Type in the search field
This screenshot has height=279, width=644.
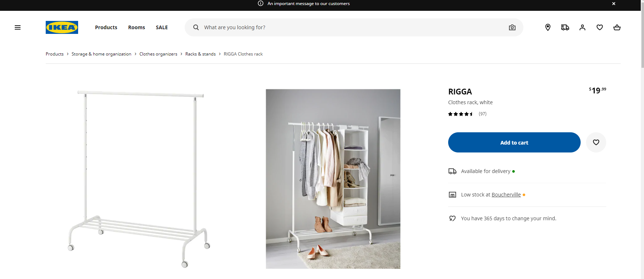pyautogui.click(x=349, y=27)
